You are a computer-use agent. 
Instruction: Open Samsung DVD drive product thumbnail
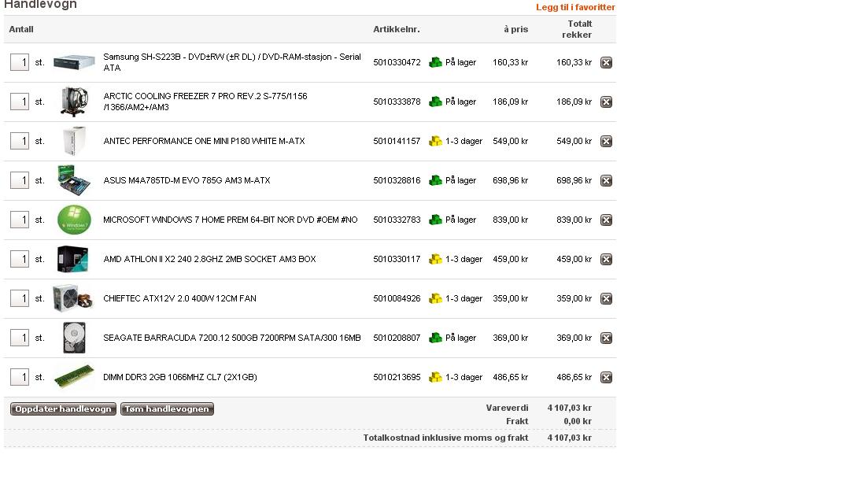(x=74, y=62)
